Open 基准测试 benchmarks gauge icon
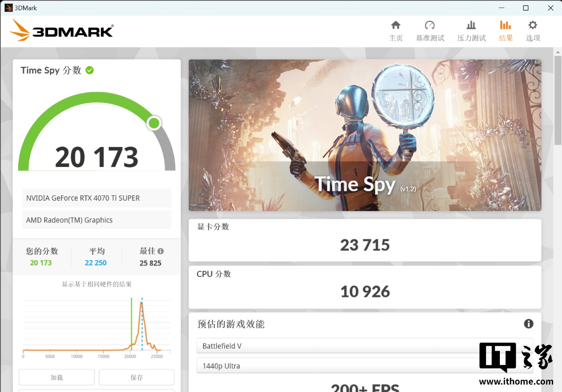 (x=430, y=25)
